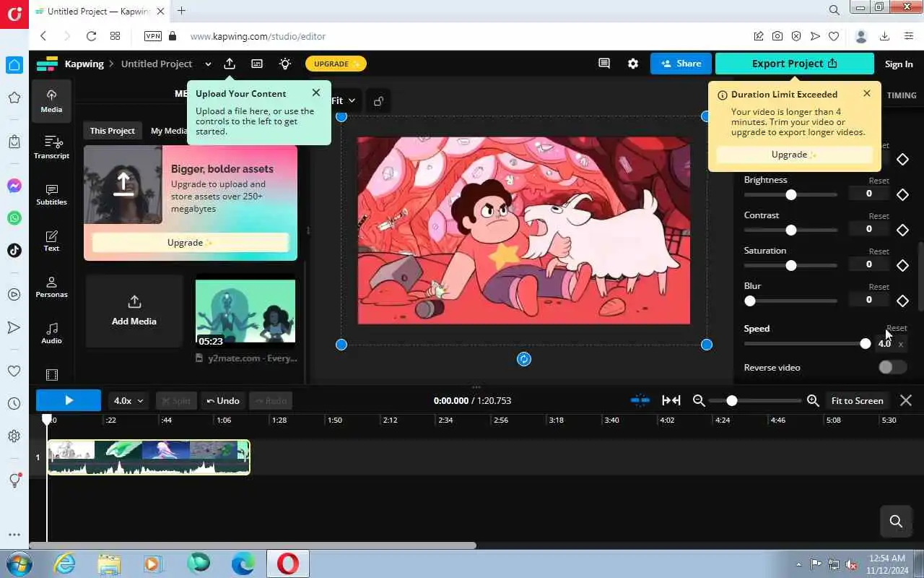Switch to This Project tab
Image resolution: width=924 pixels, height=578 pixels.
point(112,131)
